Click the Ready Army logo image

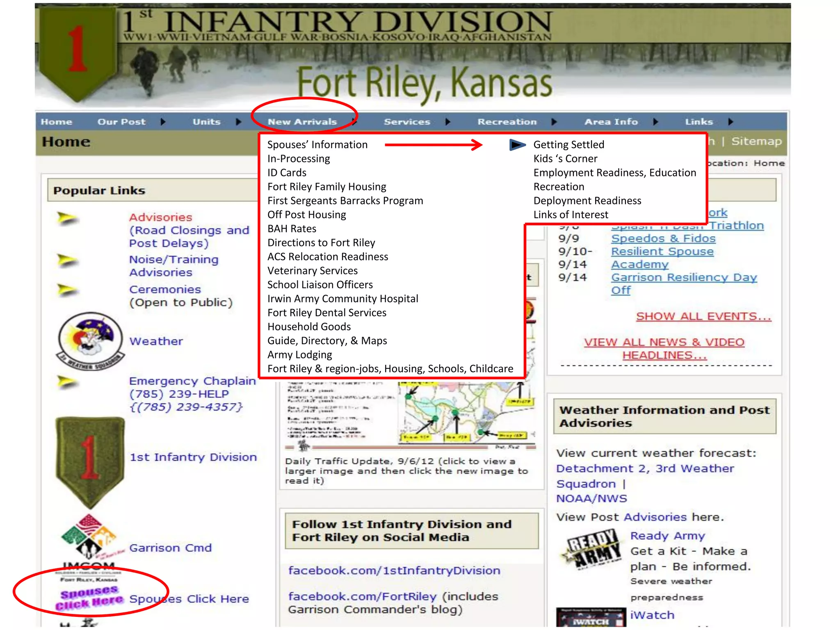(x=592, y=550)
